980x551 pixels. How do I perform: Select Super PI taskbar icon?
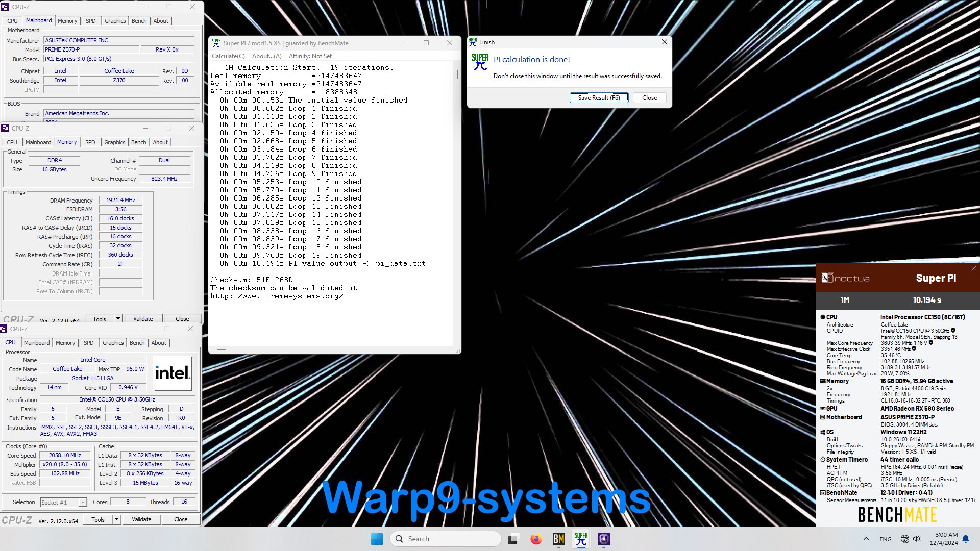[581, 539]
